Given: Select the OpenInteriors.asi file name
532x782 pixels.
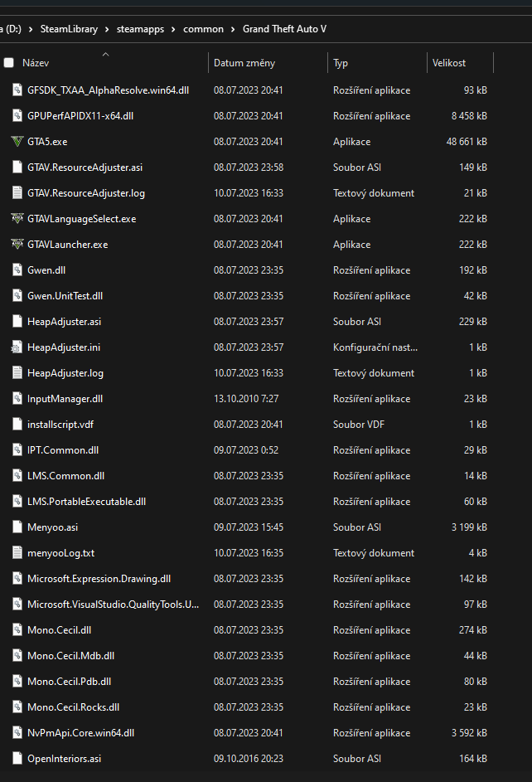Looking at the screenshot, I should coord(65,759).
